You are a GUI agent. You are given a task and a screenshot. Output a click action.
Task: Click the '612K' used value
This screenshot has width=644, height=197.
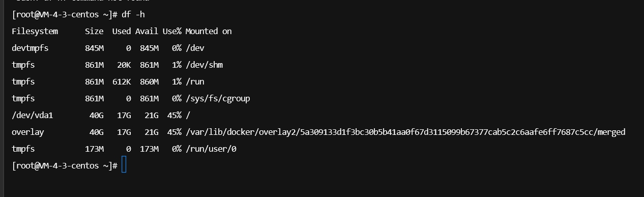[122, 82]
